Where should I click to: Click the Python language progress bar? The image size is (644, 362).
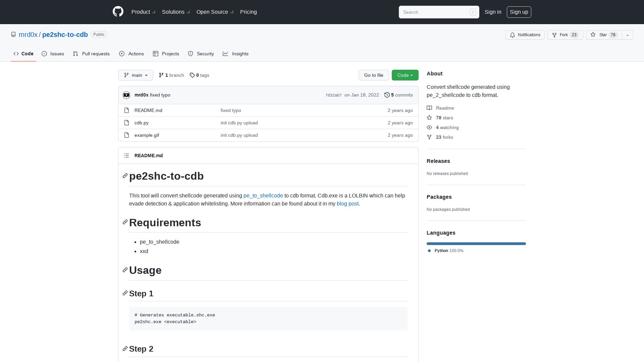coord(476,244)
